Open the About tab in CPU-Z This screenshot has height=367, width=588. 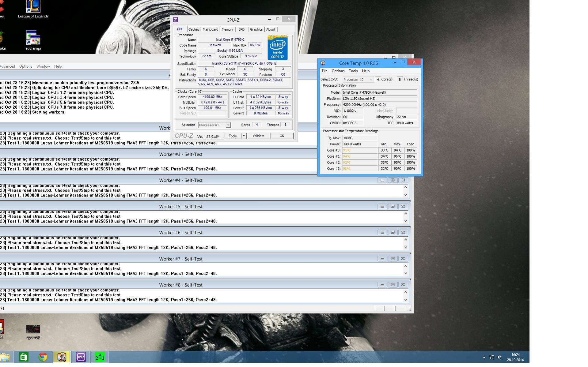click(x=271, y=29)
